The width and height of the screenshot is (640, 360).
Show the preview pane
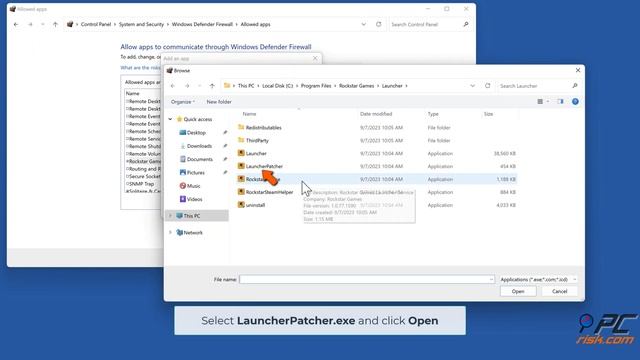(x=560, y=102)
